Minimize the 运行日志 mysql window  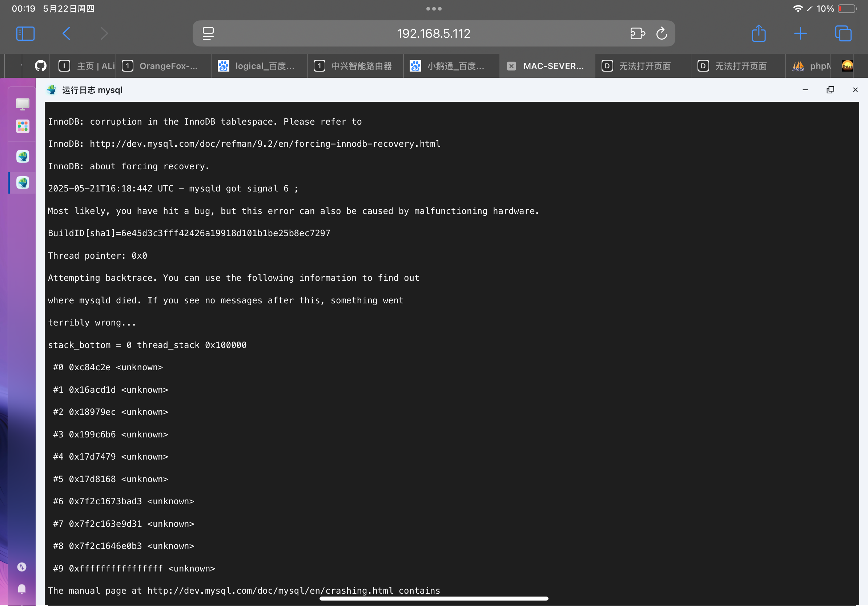click(x=805, y=90)
